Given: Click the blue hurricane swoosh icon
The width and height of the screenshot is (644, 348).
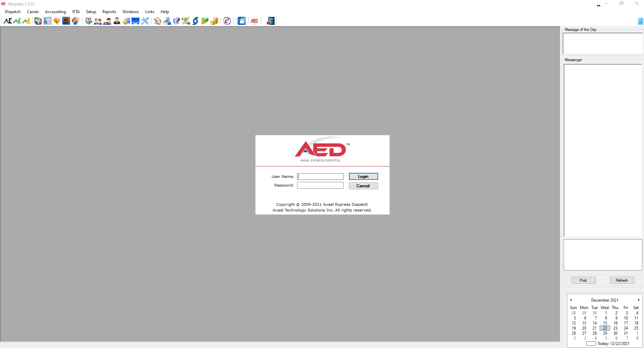Looking at the screenshot, I should tap(195, 21).
